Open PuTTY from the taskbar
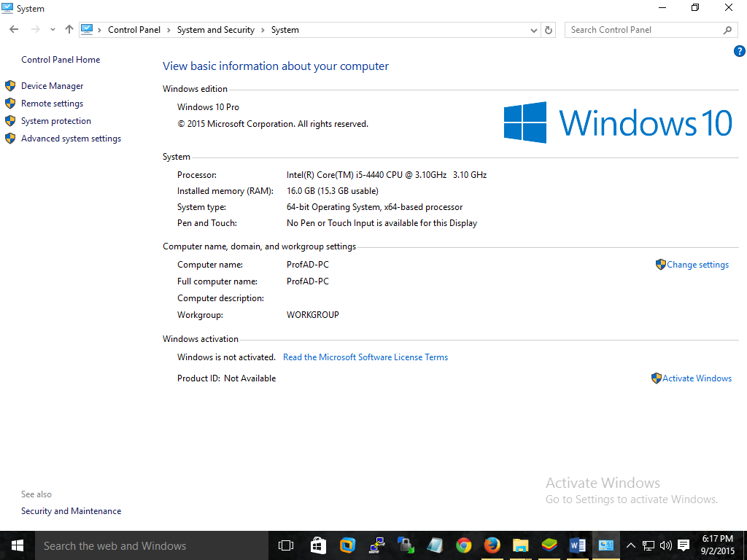This screenshot has width=747, height=560. [377, 545]
